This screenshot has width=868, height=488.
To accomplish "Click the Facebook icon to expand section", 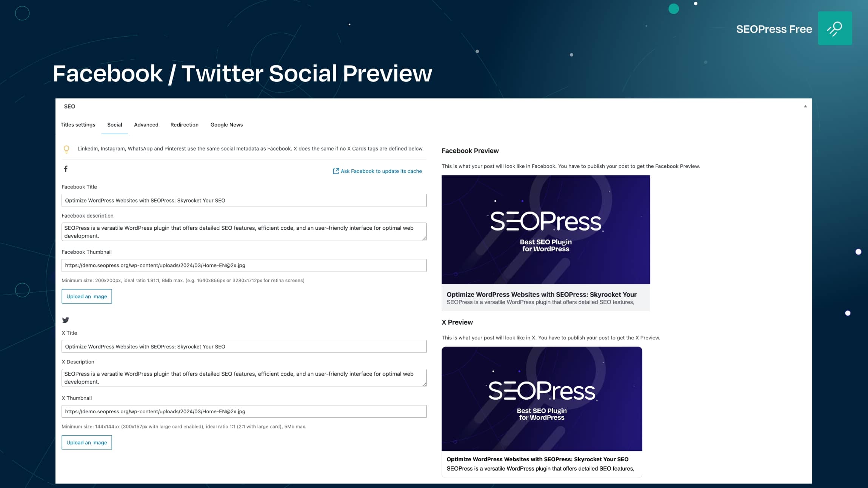I will point(66,169).
